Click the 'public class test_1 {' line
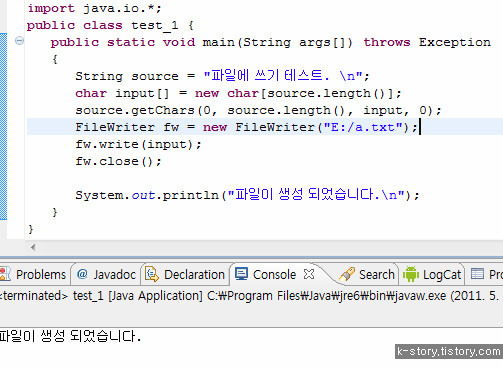This screenshot has width=503, height=369. [x=110, y=25]
